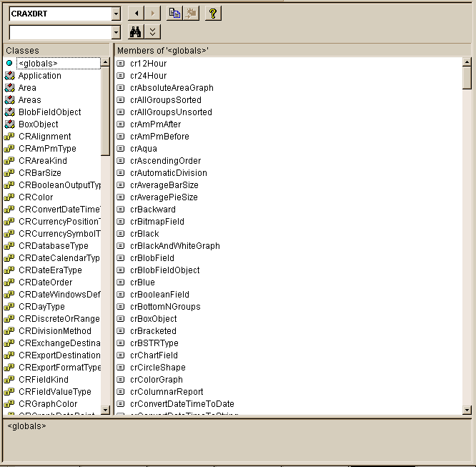The height and width of the screenshot is (467, 476).
Task: Choose CRDateCalendarType class entry
Action: pos(59,258)
